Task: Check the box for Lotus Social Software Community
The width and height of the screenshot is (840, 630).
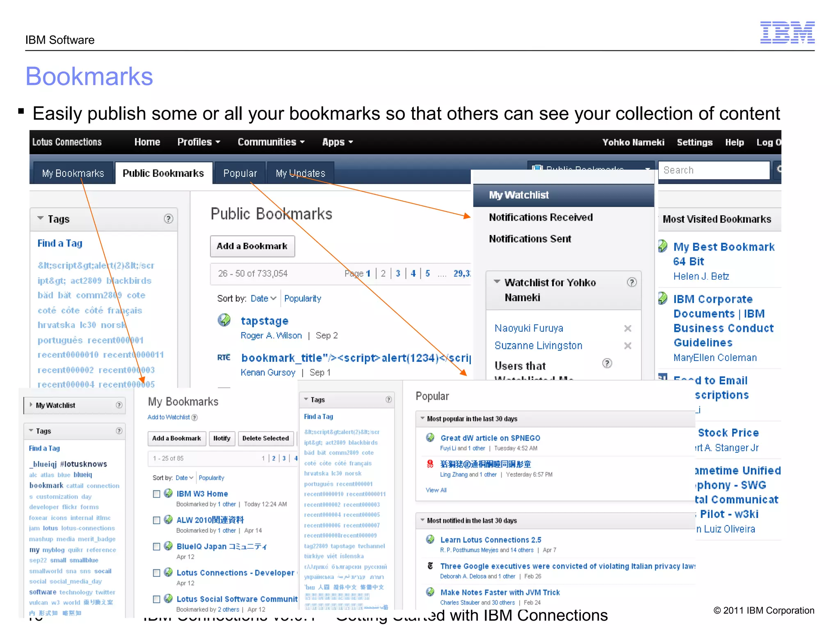Action: click(156, 599)
